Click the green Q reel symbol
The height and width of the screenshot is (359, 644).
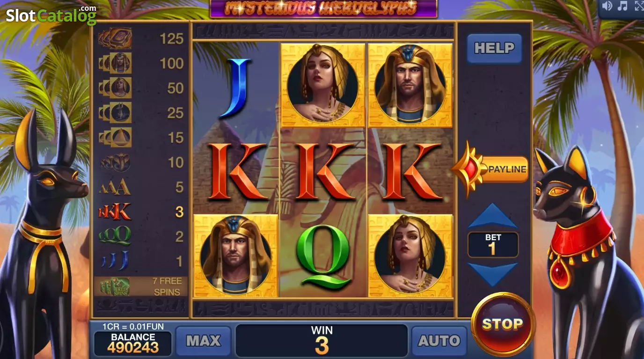(x=323, y=256)
